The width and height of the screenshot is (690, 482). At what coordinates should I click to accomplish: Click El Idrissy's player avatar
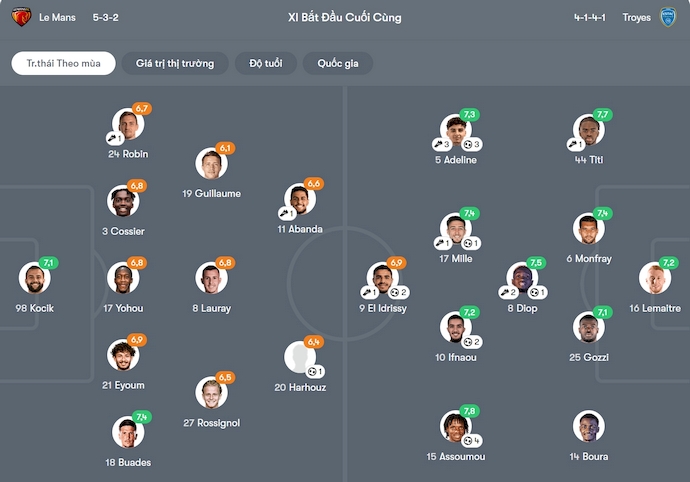click(382, 279)
